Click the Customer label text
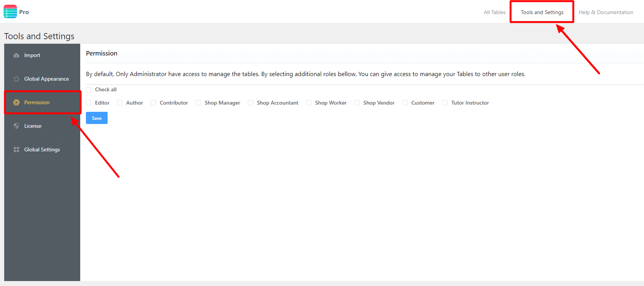Viewport: 644px width, 286px height. point(423,103)
